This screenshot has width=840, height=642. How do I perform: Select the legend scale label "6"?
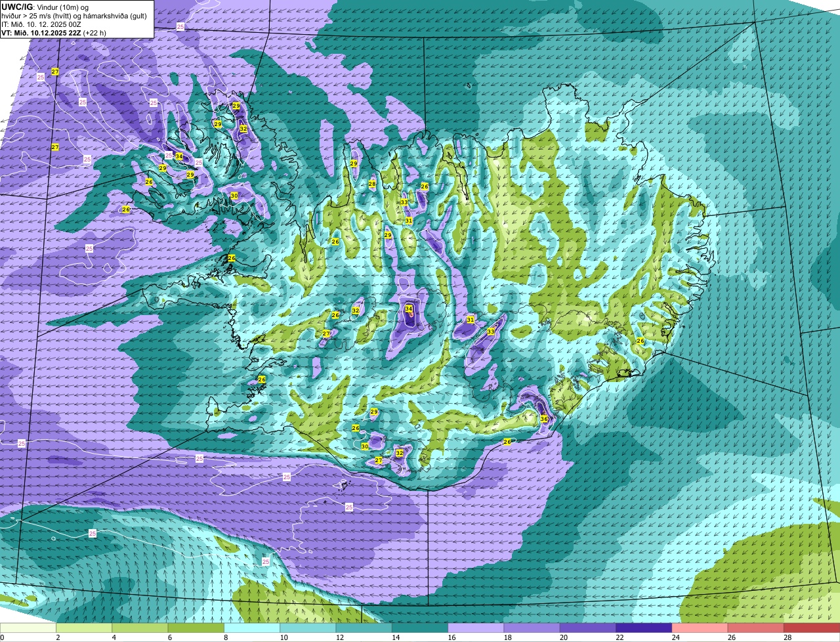point(170,637)
